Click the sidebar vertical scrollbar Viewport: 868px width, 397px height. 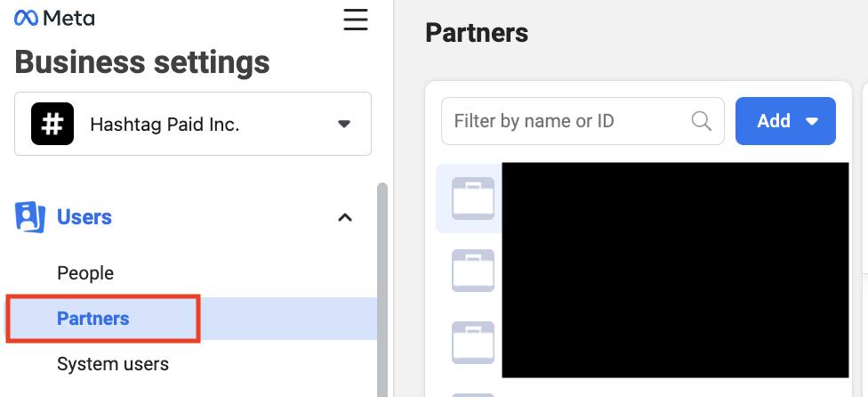[382, 289]
